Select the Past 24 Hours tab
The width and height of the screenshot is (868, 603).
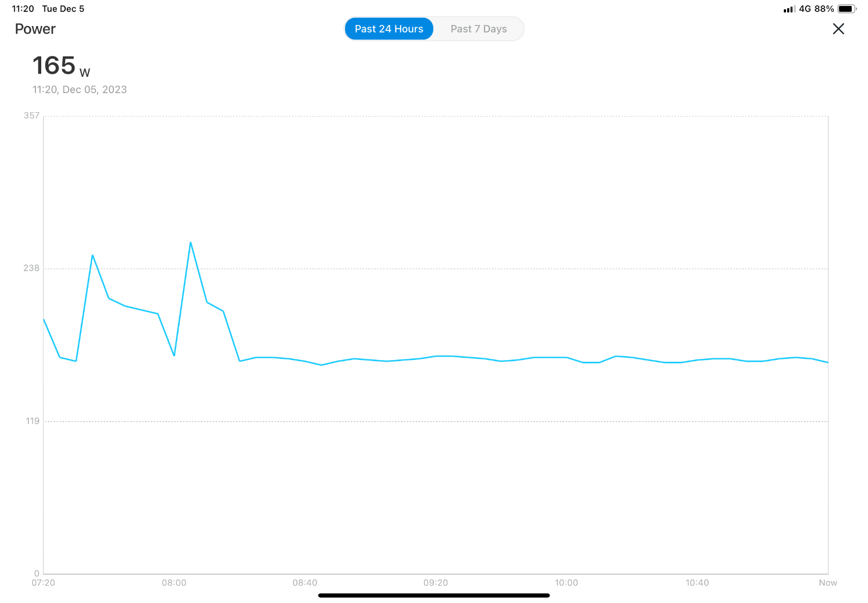coord(389,29)
